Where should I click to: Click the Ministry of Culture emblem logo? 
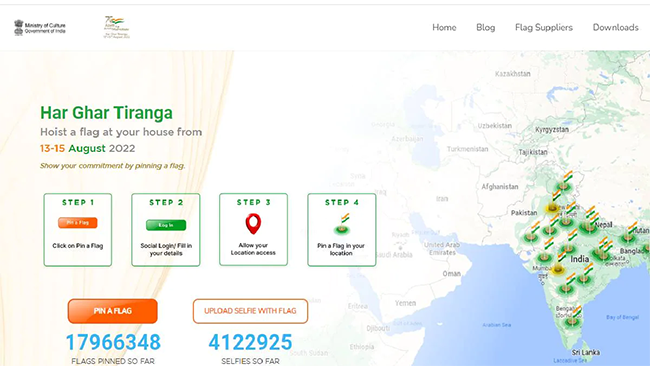pos(40,28)
